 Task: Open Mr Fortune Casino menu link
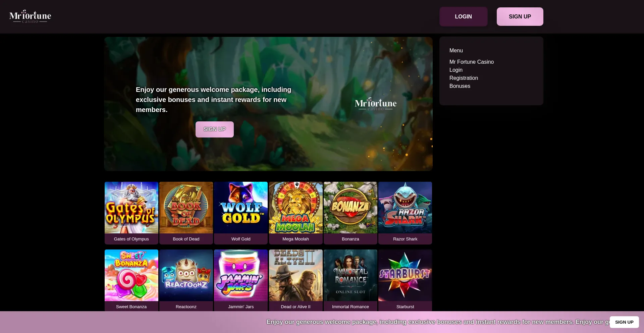(x=471, y=62)
